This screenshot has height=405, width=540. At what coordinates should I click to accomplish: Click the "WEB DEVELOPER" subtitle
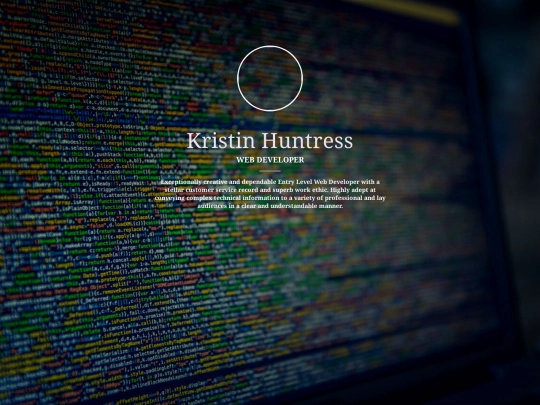pos(270,160)
